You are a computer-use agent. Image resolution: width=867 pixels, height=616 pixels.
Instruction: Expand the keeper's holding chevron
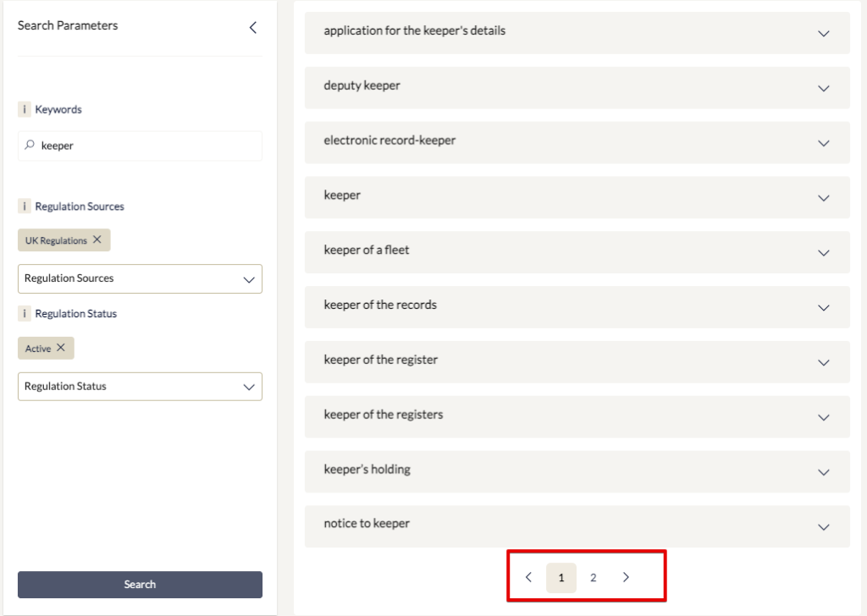tap(823, 472)
